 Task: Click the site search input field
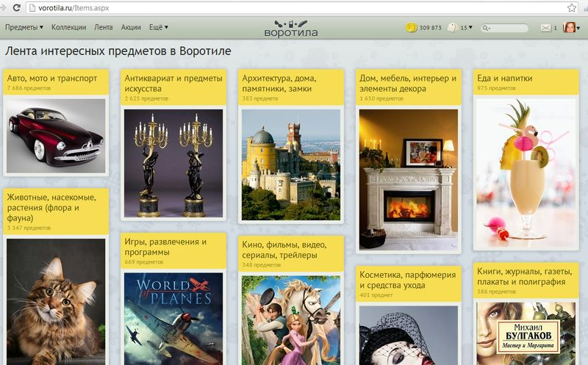505,28
